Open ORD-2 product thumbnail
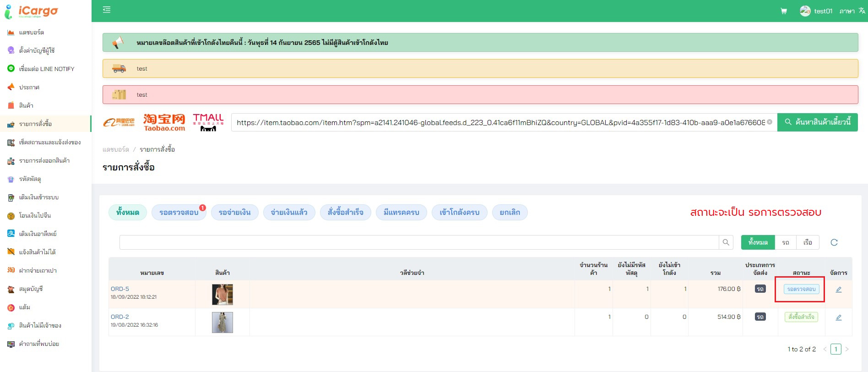The width and height of the screenshot is (868, 372). pyautogui.click(x=222, y=322)
